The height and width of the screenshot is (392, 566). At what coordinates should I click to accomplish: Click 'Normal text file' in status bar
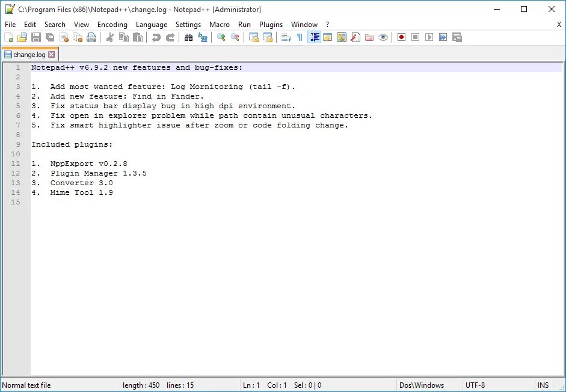click(26, 385)
